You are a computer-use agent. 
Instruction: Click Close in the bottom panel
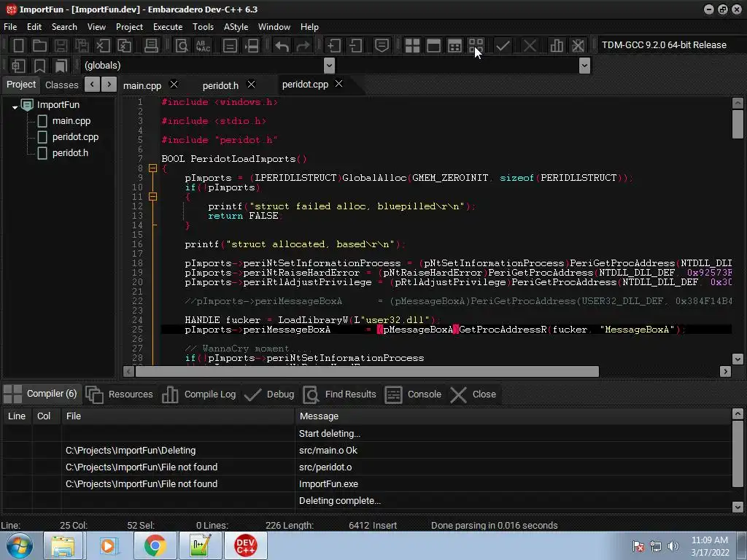click(474, 394)
